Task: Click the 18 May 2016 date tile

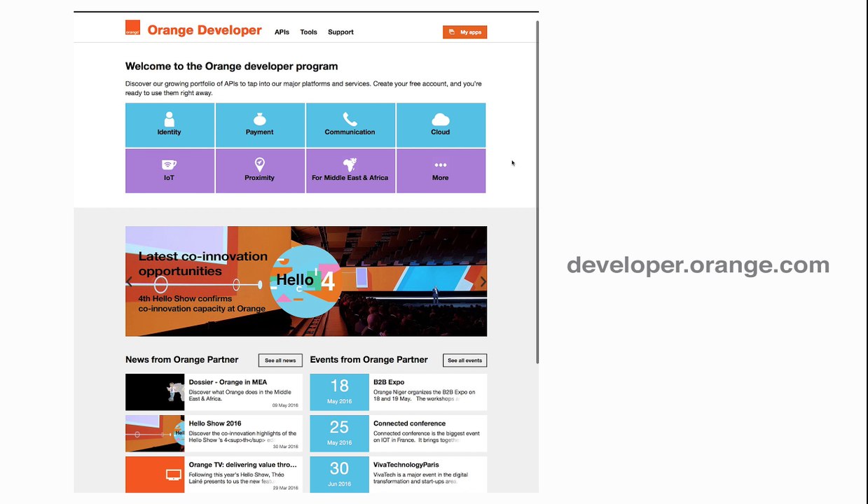Action: pyautogui.click(x=339, y=392)
